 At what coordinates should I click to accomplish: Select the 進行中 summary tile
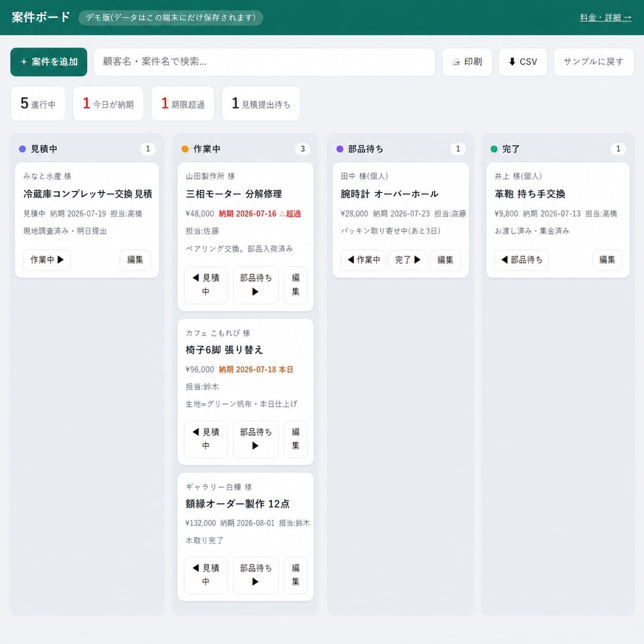pos(38,103)
